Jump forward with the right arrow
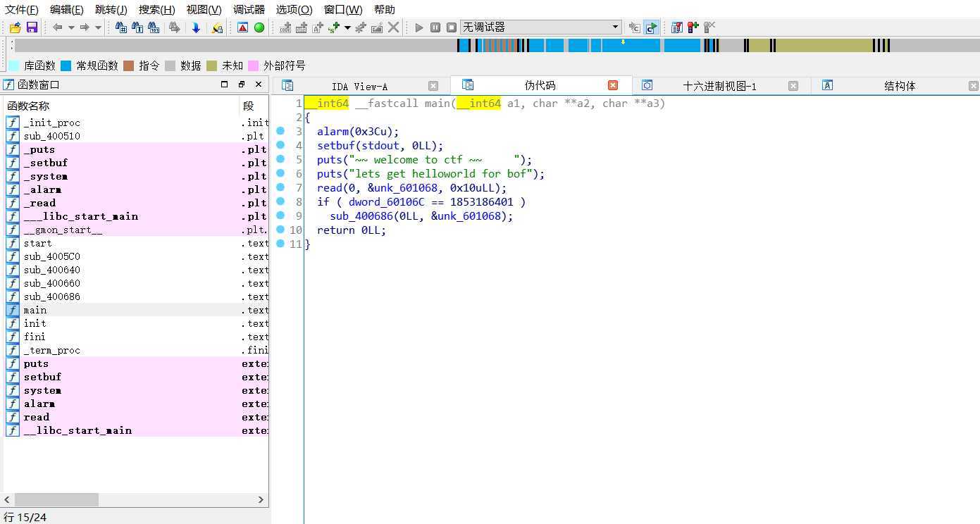This screenshot has height=524, width=980. pos(85,27)
